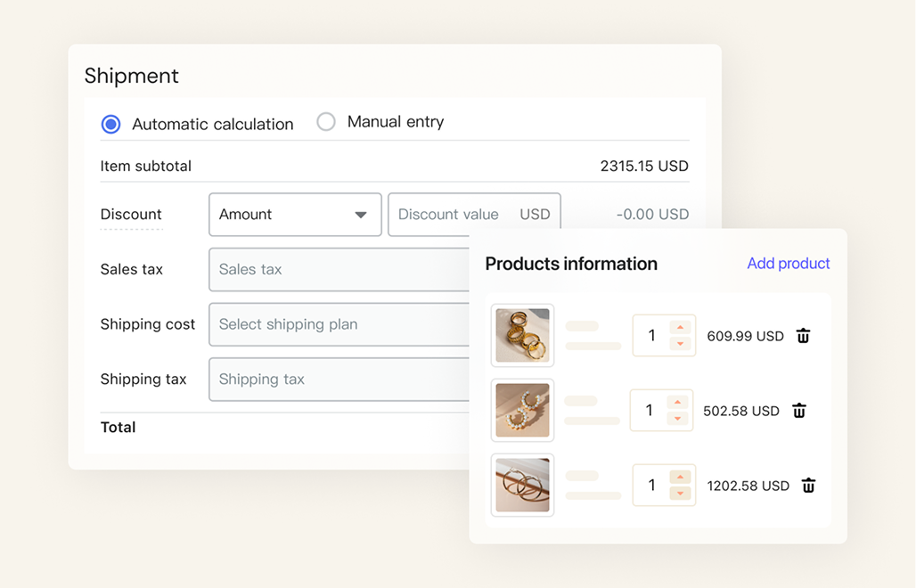Open the pearl earrings product thumbnail
This screenshot has width=916, height=588.
[x=522, y=410]
